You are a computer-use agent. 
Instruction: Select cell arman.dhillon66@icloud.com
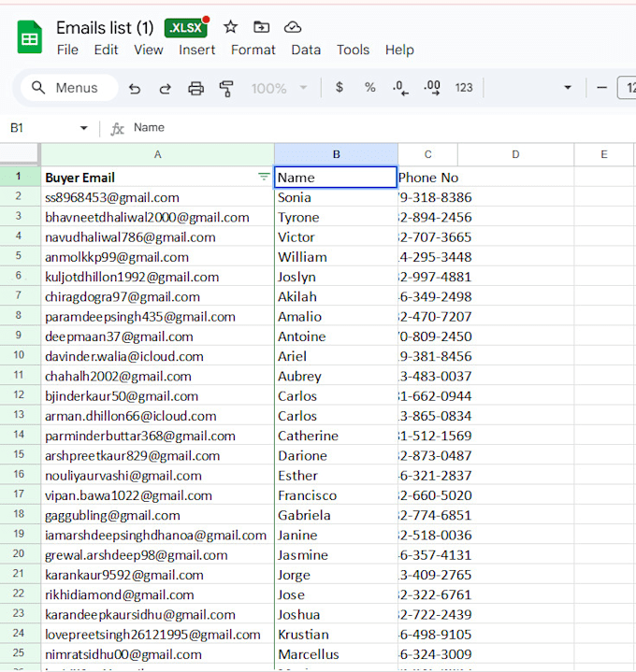point(157,416)
